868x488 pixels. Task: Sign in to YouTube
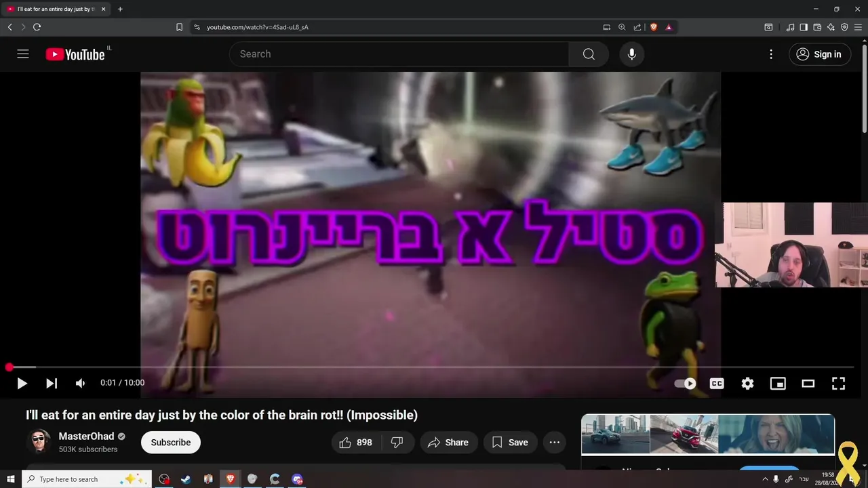click(819, 54)
